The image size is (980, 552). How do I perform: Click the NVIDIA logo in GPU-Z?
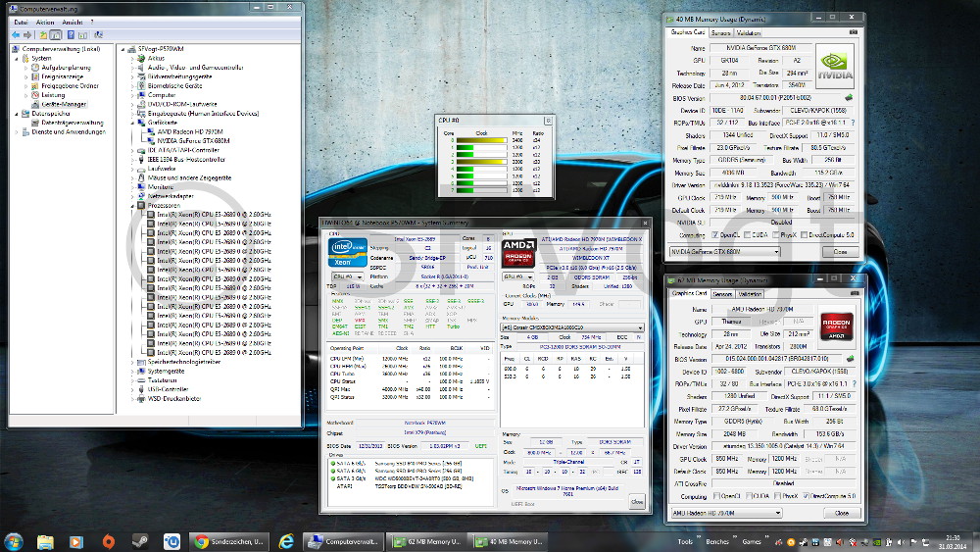point(835,66)
